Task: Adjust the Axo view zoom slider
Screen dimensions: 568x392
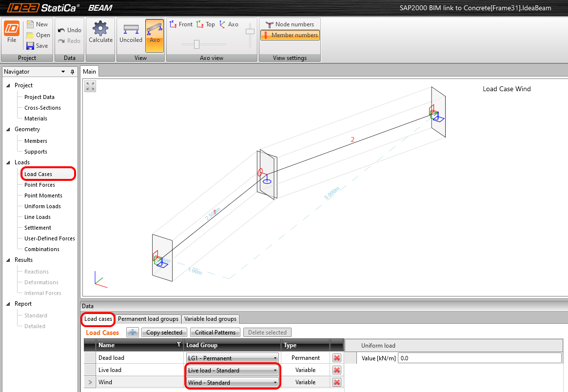Action: 197,43
